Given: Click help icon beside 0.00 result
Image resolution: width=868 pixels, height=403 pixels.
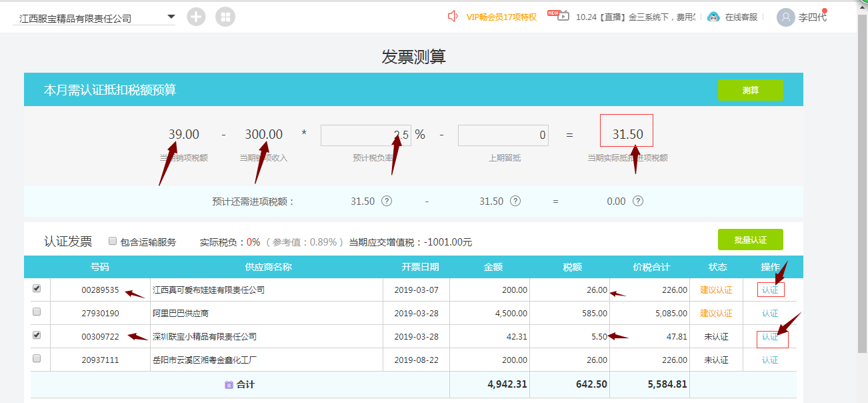Looking at the screenshot, I should click(638, 201).
